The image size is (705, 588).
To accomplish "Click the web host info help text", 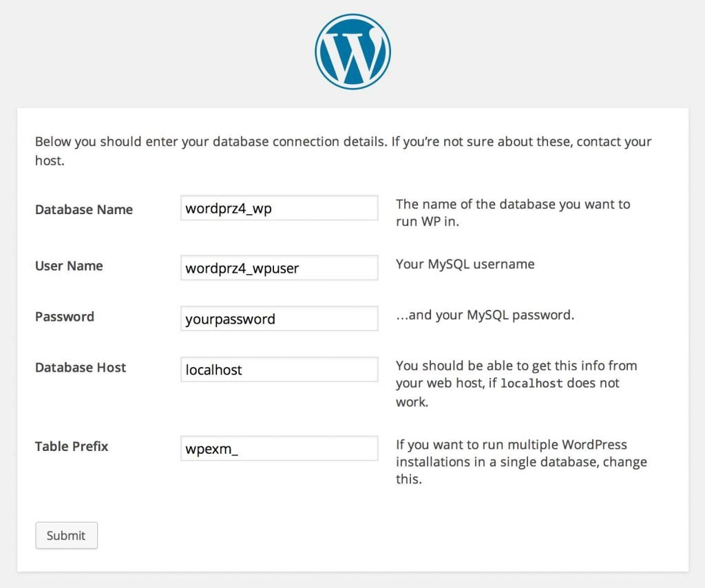I will click(x=516, y=366).
